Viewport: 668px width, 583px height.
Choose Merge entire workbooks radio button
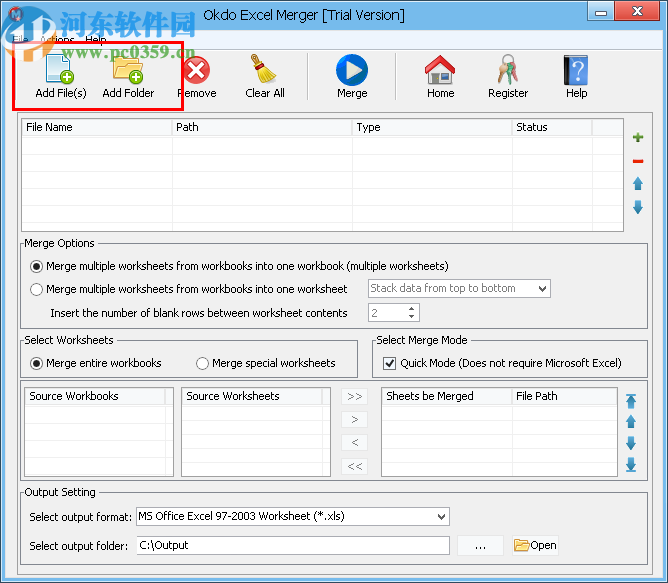(x=36, y=364)
